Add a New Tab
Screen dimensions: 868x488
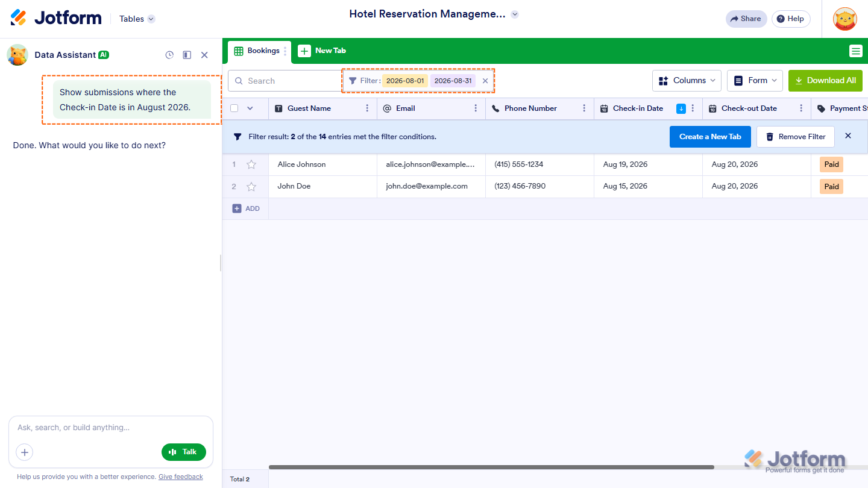[x=322, y=51]
